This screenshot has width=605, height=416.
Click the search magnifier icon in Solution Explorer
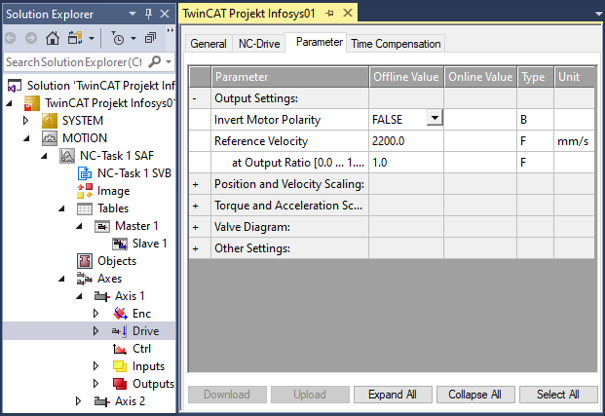click(155, 61)
